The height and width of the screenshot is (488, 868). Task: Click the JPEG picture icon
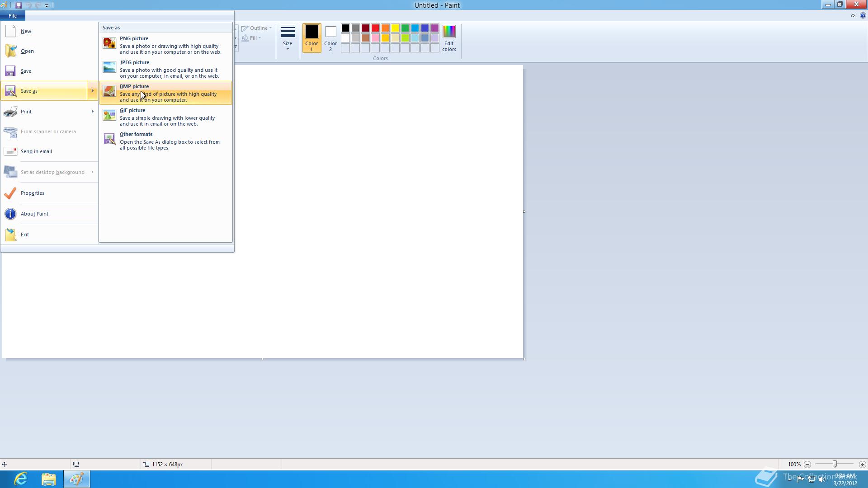[109, 67]
